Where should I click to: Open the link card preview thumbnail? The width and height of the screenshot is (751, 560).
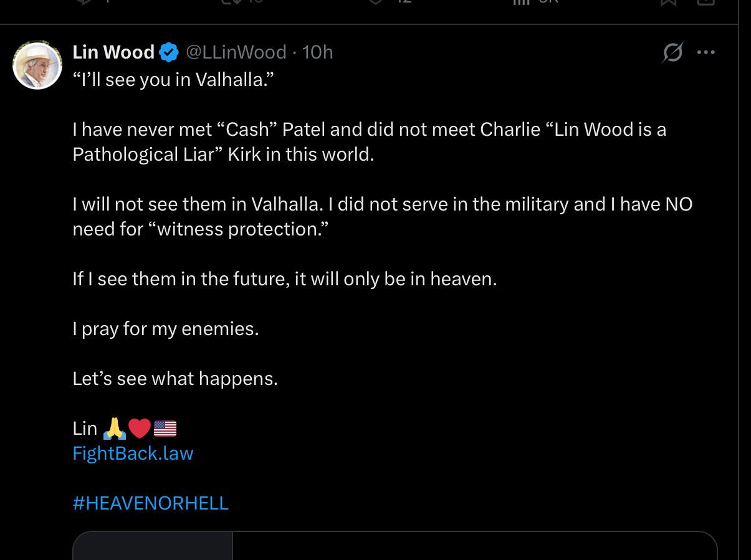click(x=153, y=546)
